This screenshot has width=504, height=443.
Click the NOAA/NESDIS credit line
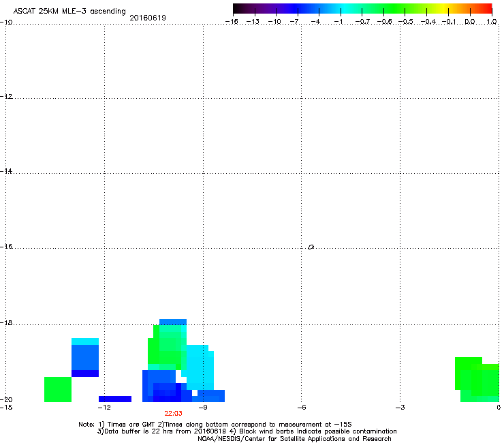(x=294, y=439)
